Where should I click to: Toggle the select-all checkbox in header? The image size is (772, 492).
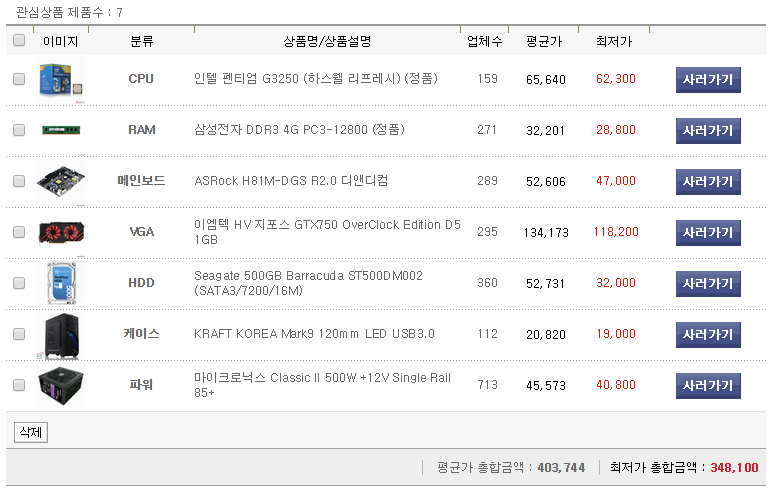(x=19, y=41)
